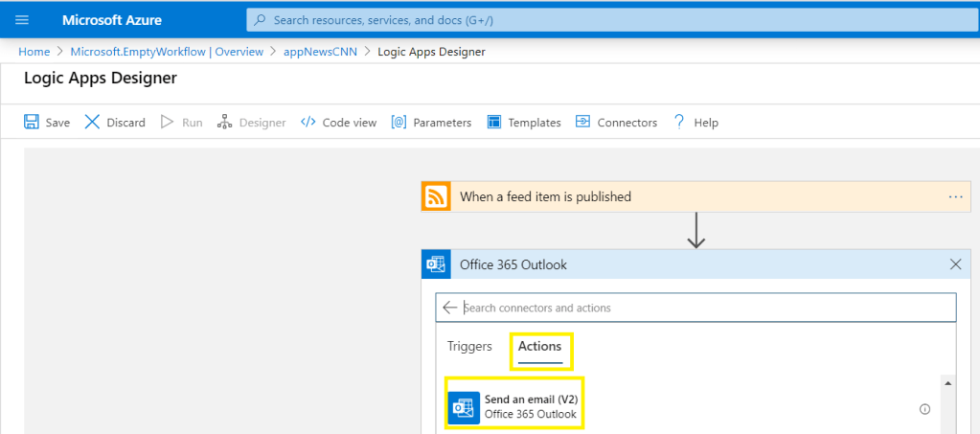Close the Office 365 Outlook panel
The image size is (980, 434).
pyautogui.click(x=955, y=264)
